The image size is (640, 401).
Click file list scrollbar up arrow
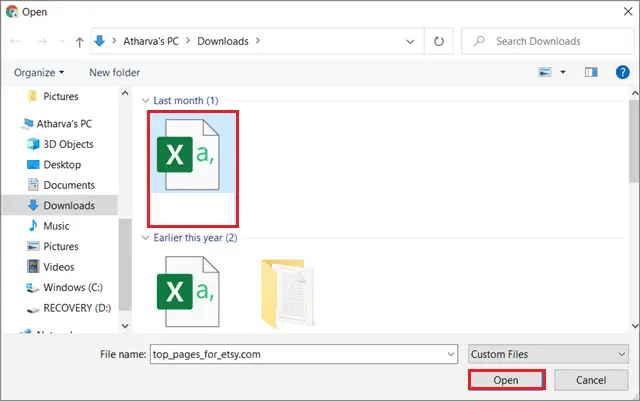click(635, 94)
